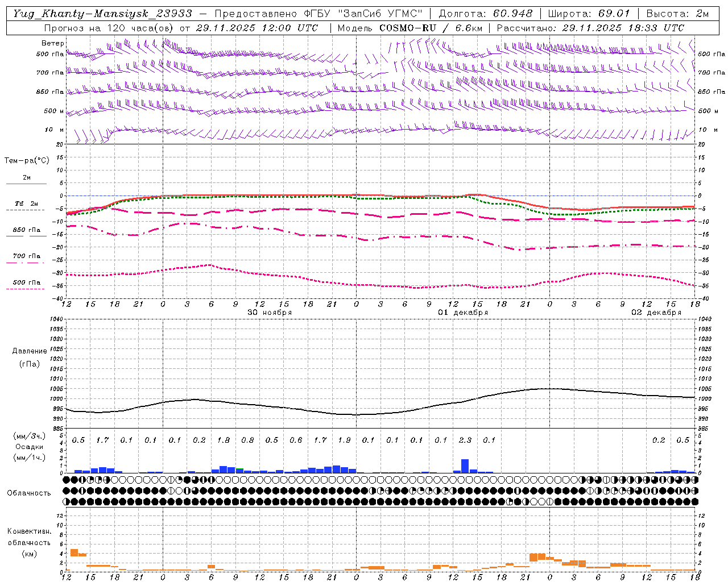
Task: Click the Высота: 2м value
Action: [x=677, y=14]
